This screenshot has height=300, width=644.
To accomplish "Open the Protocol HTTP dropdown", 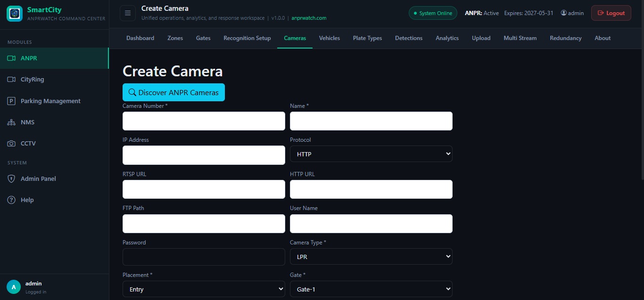I will pyautogui.click(x=371, y=154).
